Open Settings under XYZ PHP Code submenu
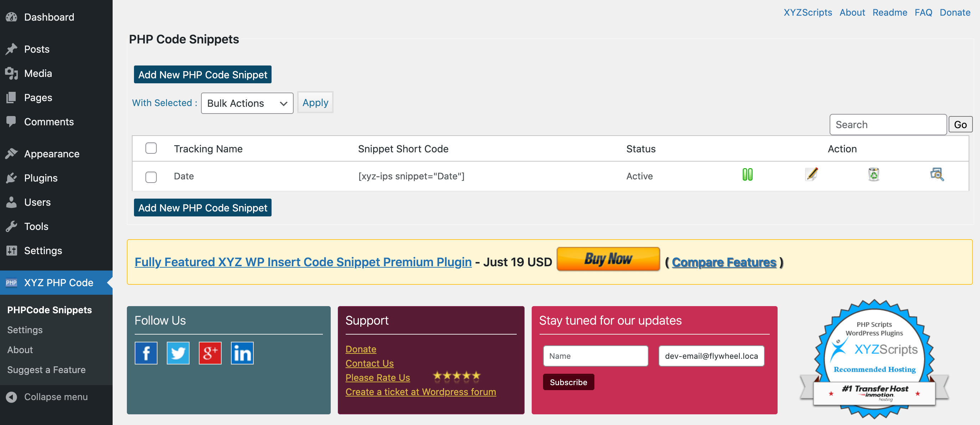Image resolution: width=980 pixels, height=425 pixels. click(25, 330)
